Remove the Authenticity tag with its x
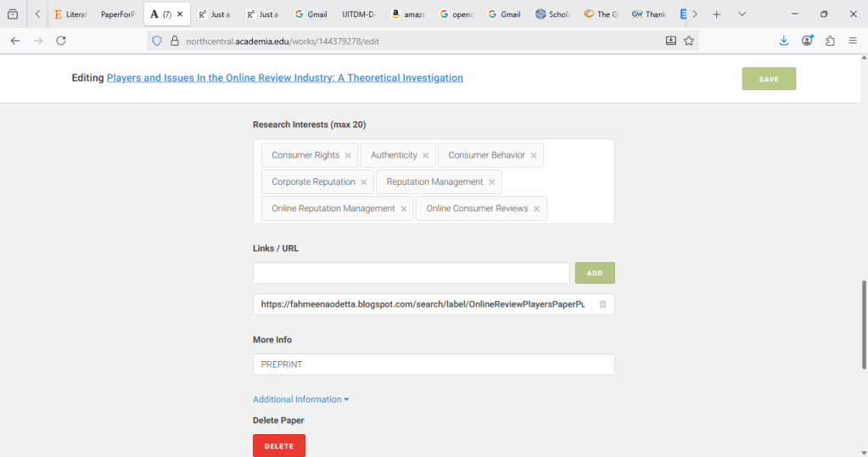 pos(426,156)
